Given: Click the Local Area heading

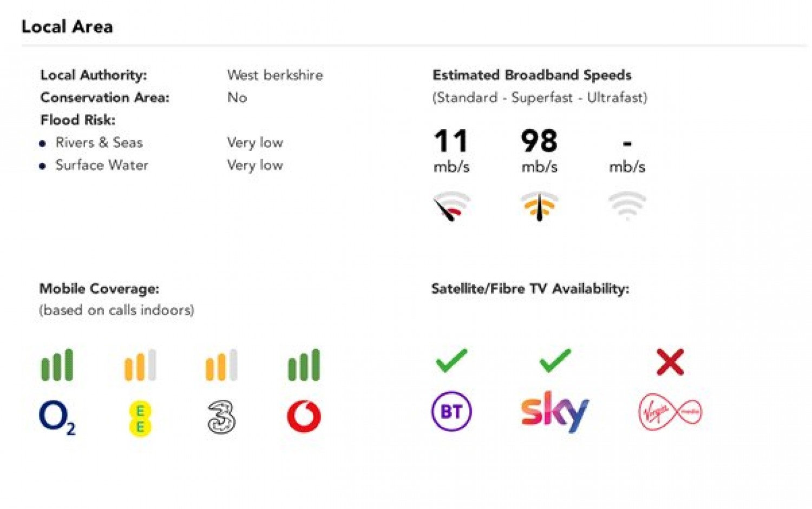Looking at the screenshot, I should (67, 27).
